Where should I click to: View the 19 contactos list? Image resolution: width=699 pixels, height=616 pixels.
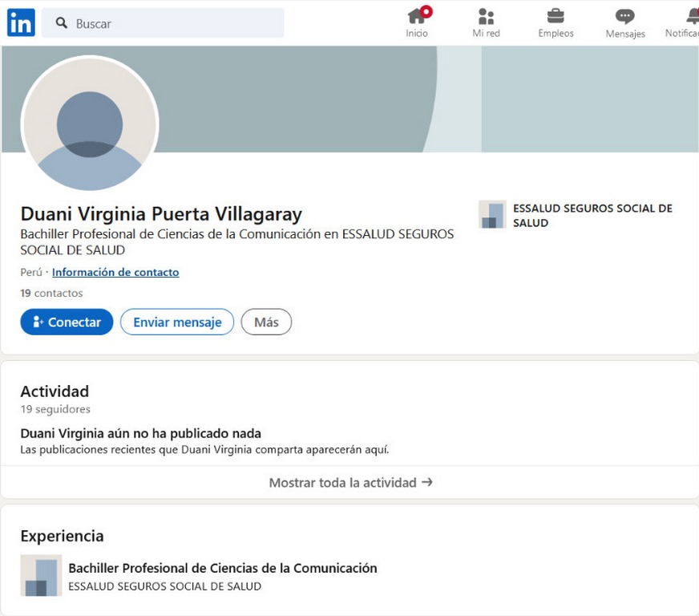coord(51,293)
